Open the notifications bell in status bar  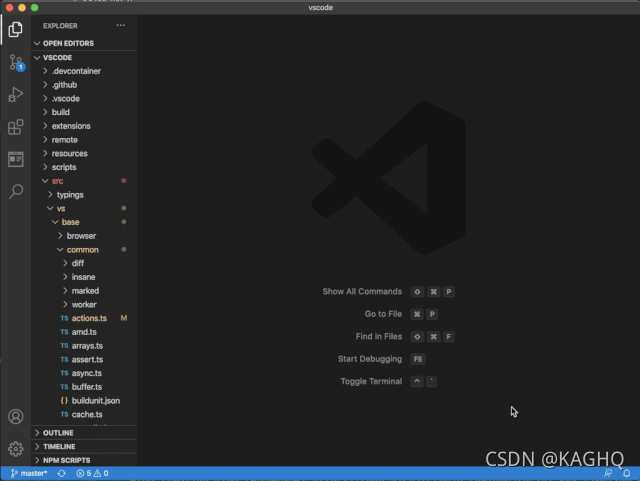pos(627,473)
